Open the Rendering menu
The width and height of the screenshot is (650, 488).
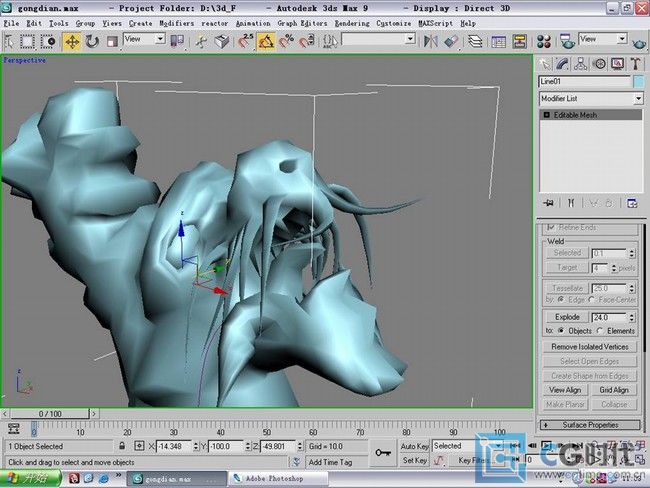[352, 24]
